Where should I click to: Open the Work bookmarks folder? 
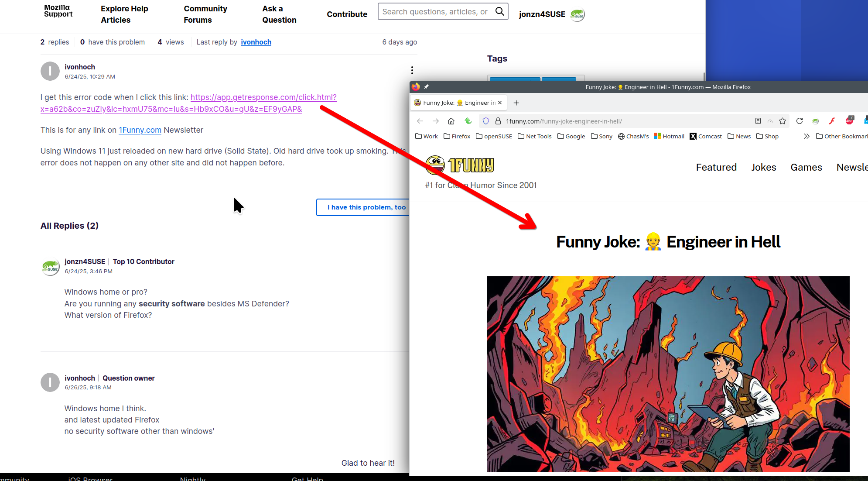[427, 136]
